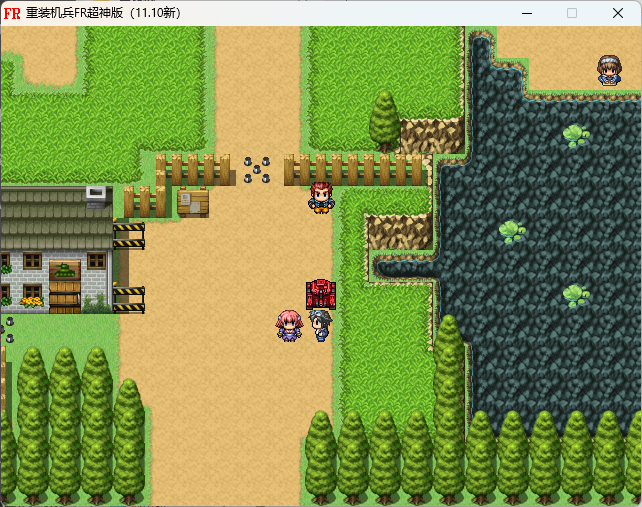Viewport: 642px width, 507px height.
Task: Click the tank shop sign on building
Action: [65, 270]
